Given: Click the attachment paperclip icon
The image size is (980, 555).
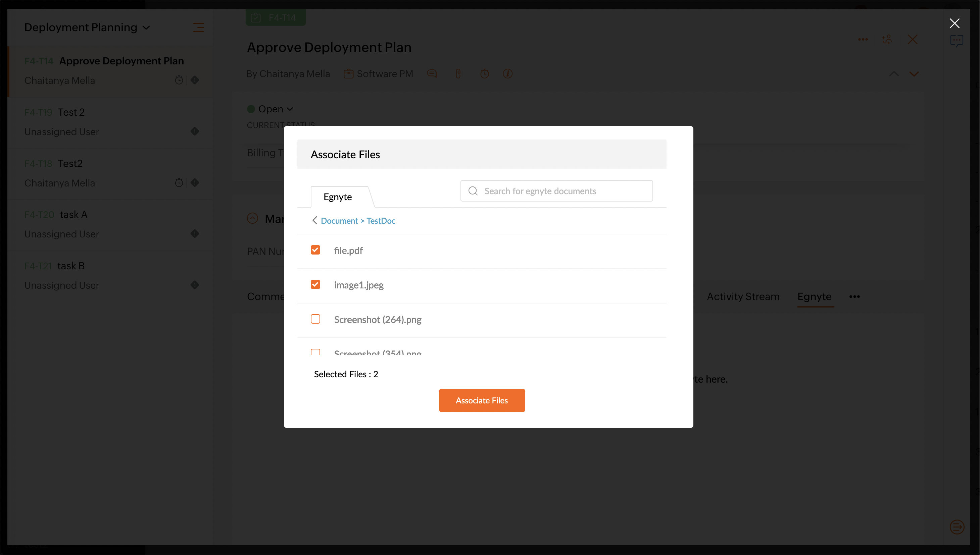Looking at the screenshot, I should [458, 73].
